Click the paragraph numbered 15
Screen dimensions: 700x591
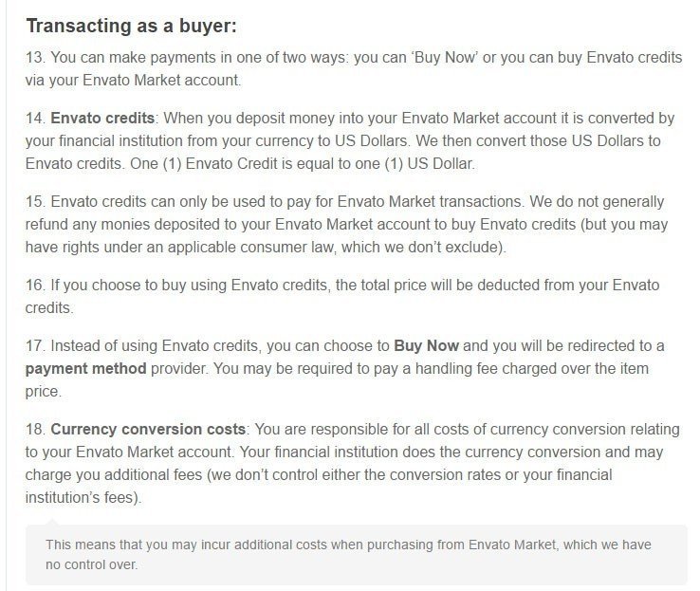[x=346, y=224]
